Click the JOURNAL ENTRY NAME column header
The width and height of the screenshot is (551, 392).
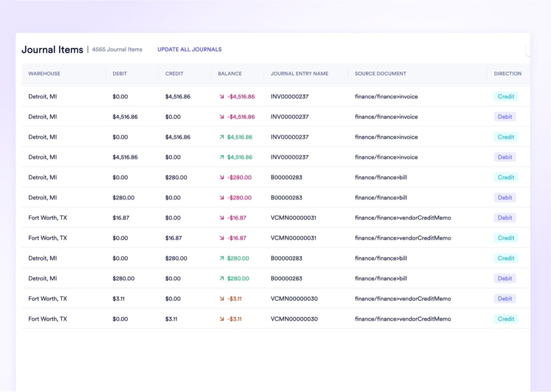click(x=299, y=74)
